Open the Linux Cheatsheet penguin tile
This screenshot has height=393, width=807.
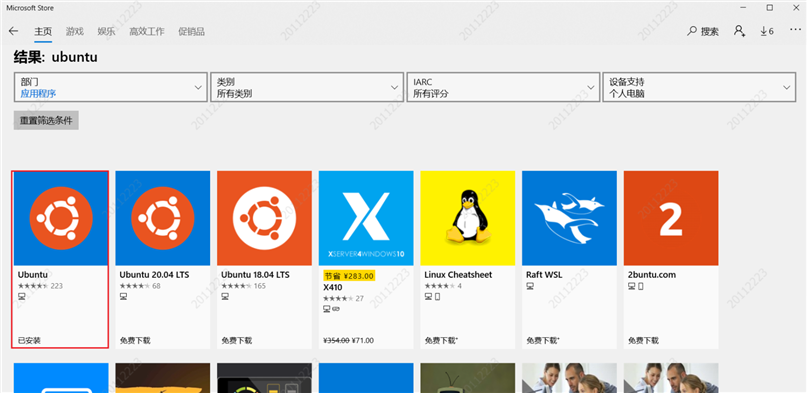point(468,218)
